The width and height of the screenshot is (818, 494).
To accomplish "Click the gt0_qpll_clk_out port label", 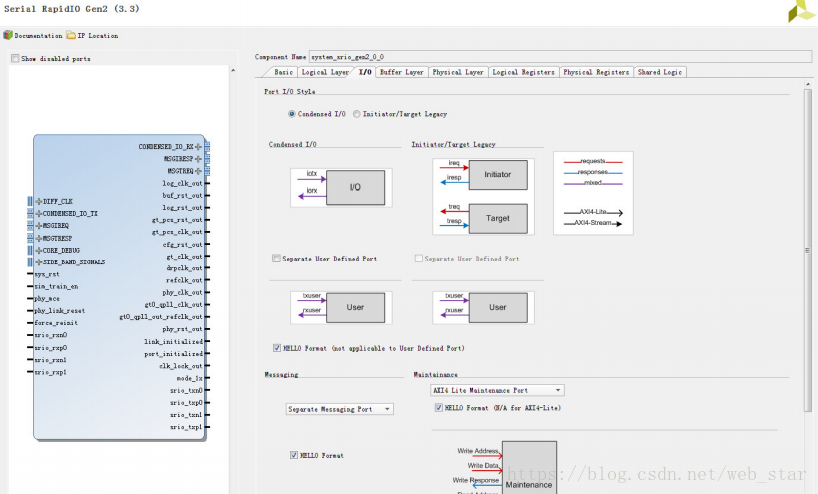I will click(x=173, y=305).
